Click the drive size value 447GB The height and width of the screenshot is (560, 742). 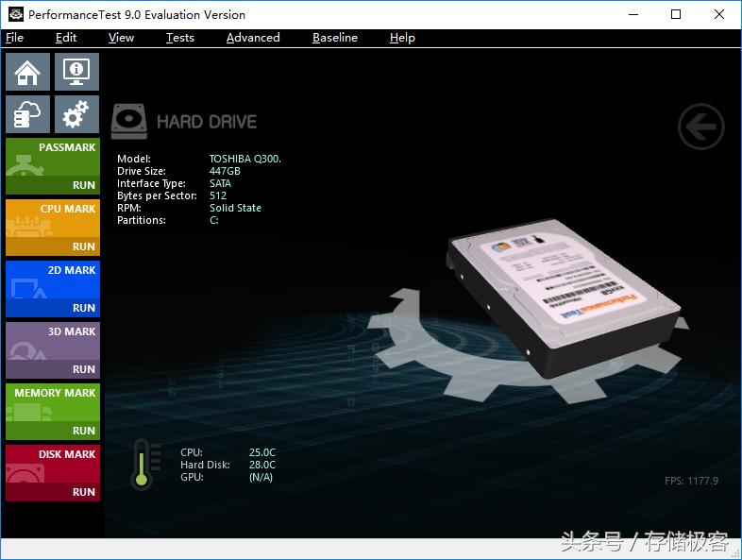225,171
